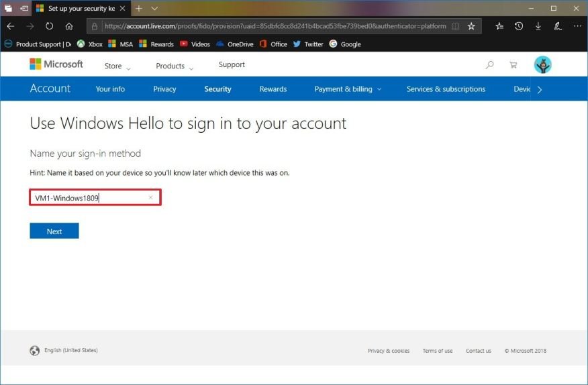Expand the Store dropdown menu
The height and width of the screenshot is (385, 588).
click(x=117, y=66)
